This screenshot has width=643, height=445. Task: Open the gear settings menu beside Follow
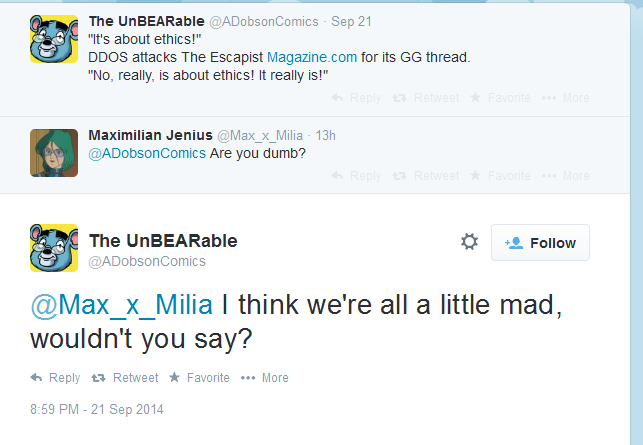pos(469,242)
